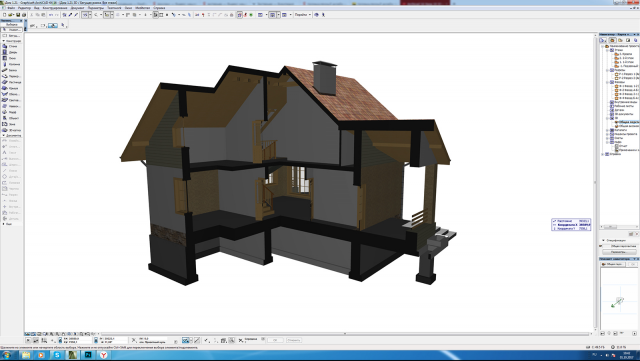
Task: Collapse the Конструирование toolbox group
Action: 4,41
